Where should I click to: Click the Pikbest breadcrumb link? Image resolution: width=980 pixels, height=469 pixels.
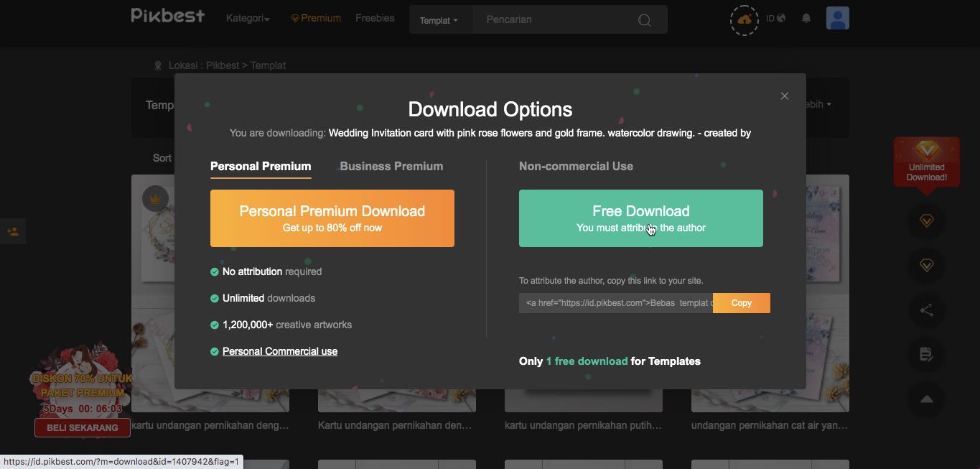tap(223, 65)
